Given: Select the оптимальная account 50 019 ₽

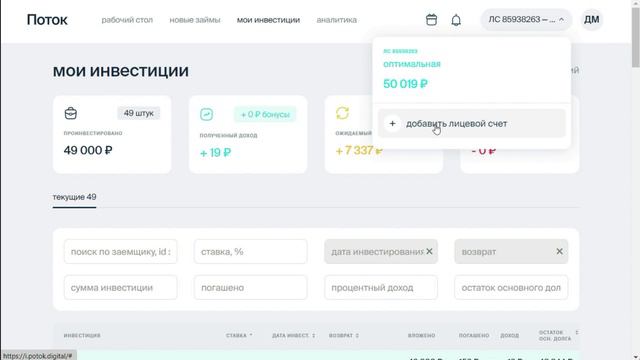Looking at the screenshot, I should [471, 69].
